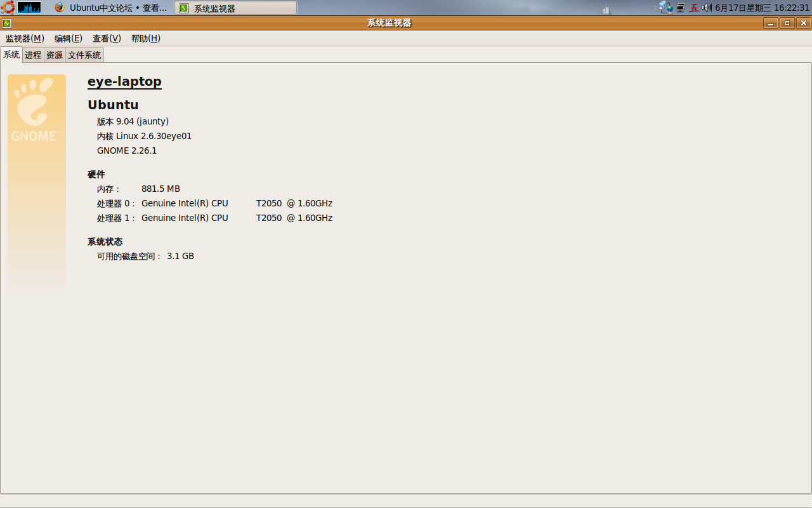Open the Ubuntu logo main menu
This screenshot has height=508, width=812.
8,8
